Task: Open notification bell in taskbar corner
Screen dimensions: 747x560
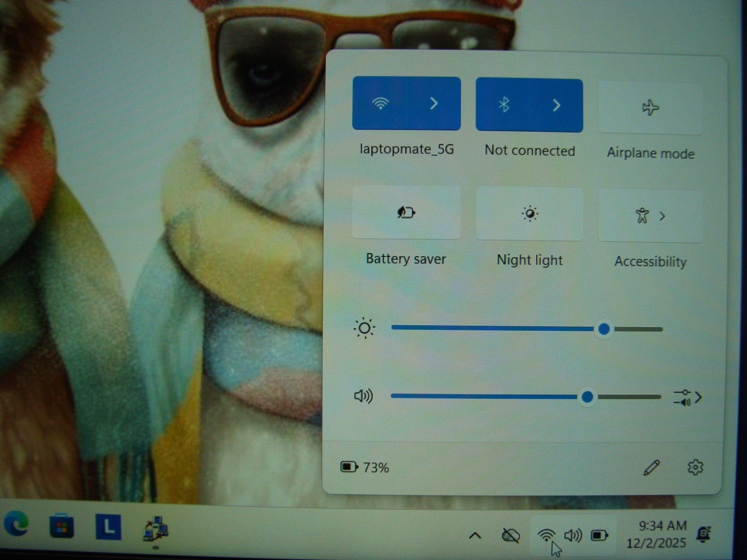Action: [703, 534]
